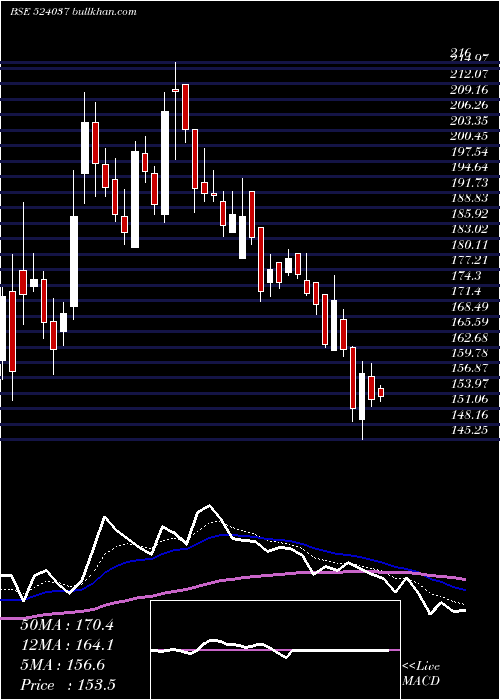Screen dimensions: 500x700
Task: Click the last small red candlestick
Action: click(x=381, y=392)
